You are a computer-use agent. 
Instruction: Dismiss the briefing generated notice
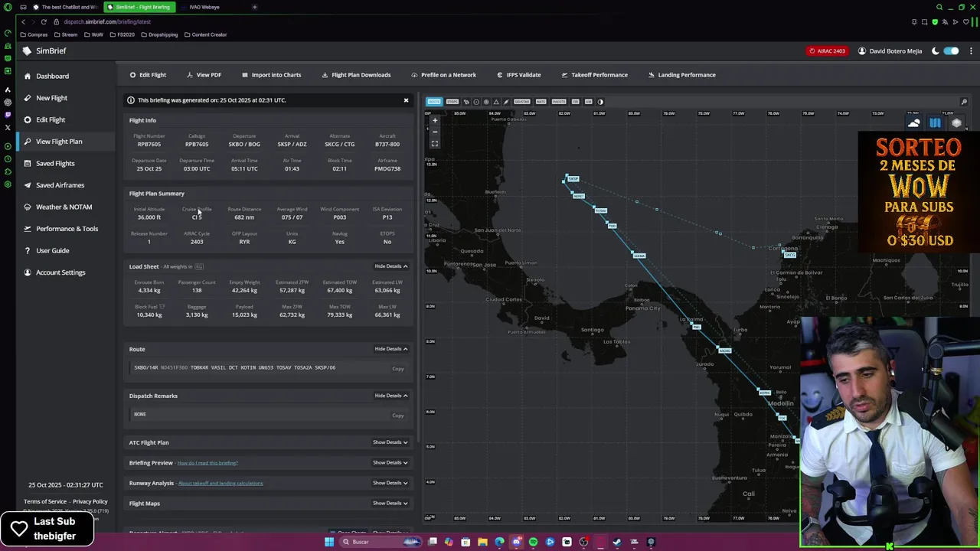[406, 100]
